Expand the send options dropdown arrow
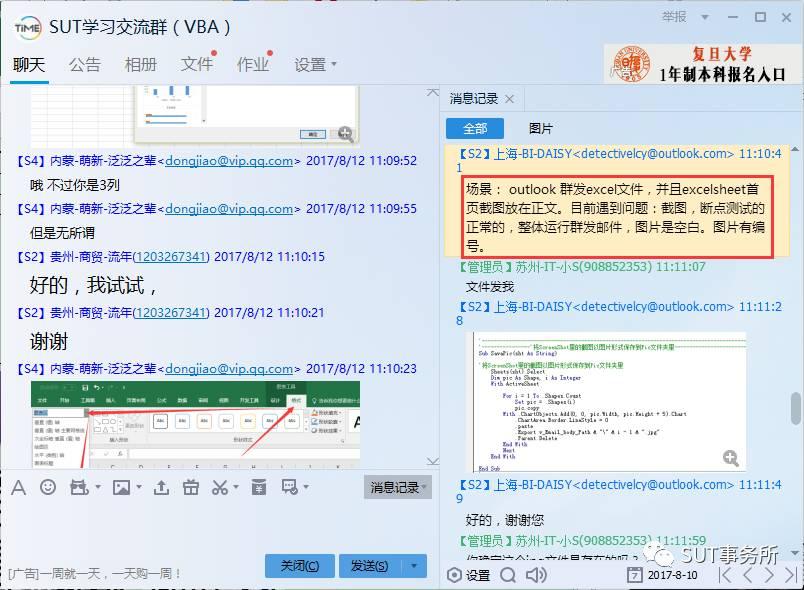The width and height of the screenshot is (804, 590). (x=414, y=566)
